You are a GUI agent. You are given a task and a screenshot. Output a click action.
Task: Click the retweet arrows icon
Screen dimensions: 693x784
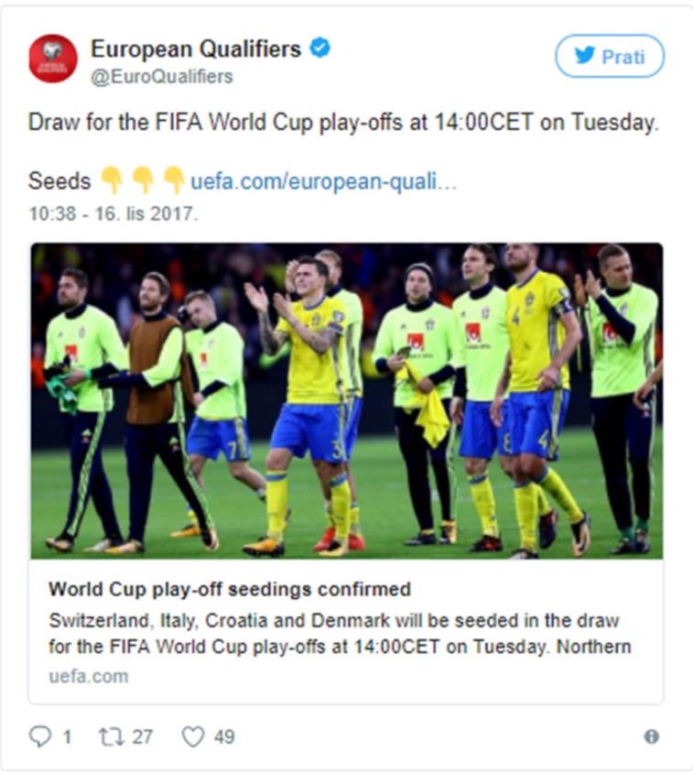(111, 736)
